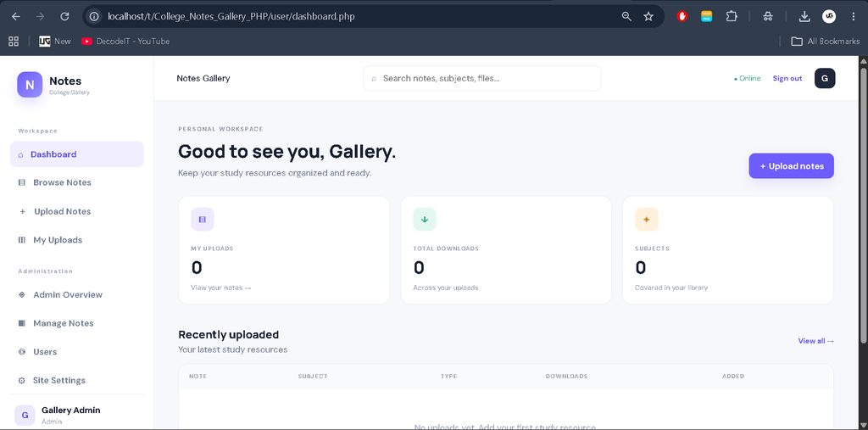The image size is (868, 430).
Task: Click the NOTE column header
Action: [x=198, y=377]
